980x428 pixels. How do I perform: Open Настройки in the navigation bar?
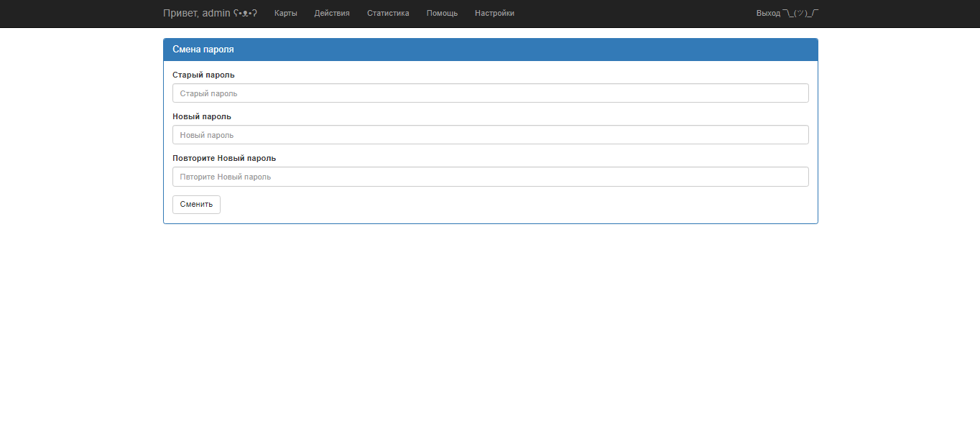[x=494, y=13]
